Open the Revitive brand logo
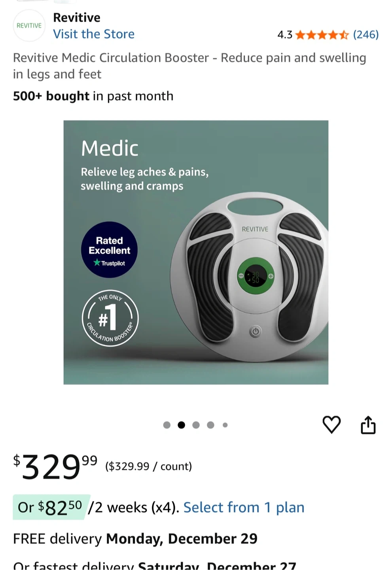This screenshot has width=392, height=570. 29,26
